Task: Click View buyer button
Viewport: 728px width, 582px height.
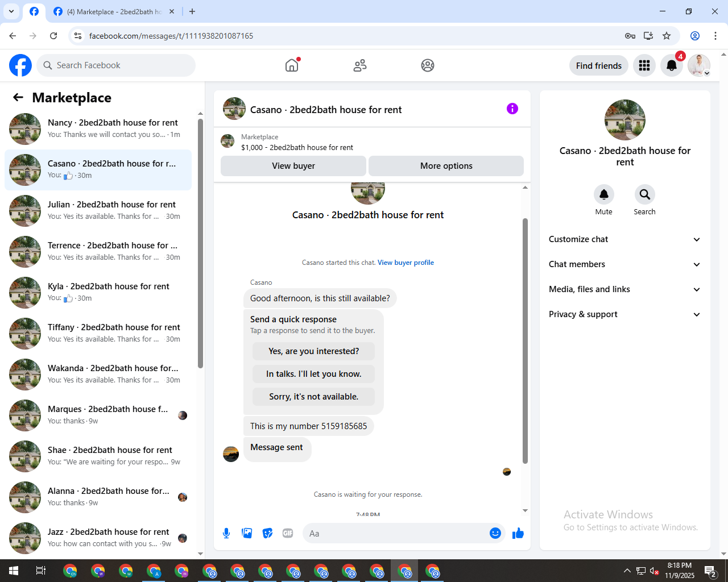Action: click(x=293, y=166)
